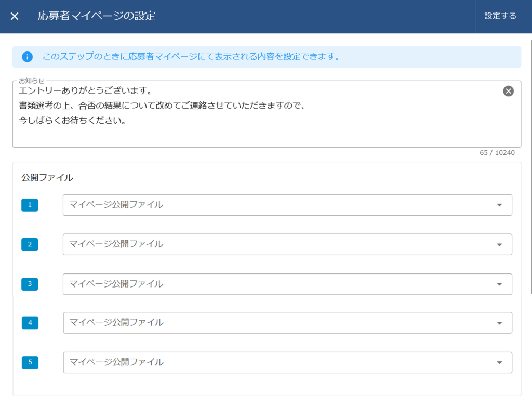Clear the お知らせ text with the circled X icon

pyautogui.click(x=508, y=92)
